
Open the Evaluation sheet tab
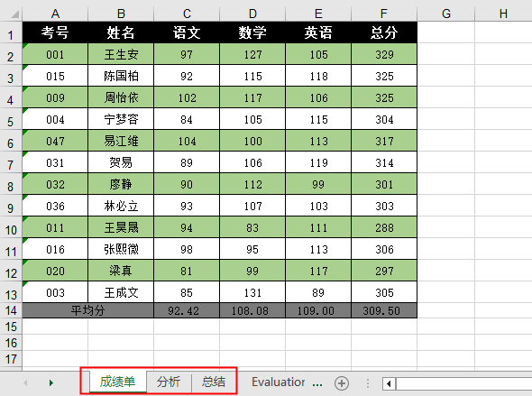point(279,382)
